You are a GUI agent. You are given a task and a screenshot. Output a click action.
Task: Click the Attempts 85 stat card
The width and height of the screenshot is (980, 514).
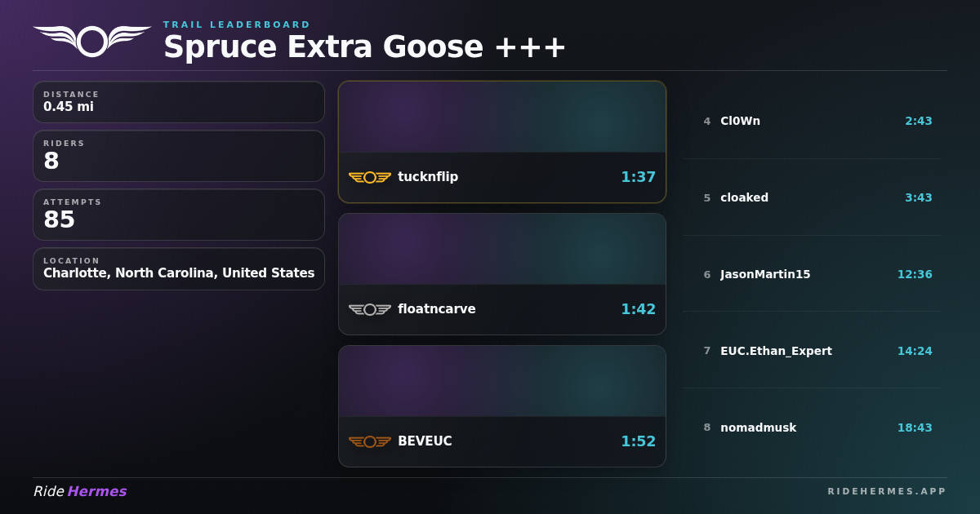178,215
